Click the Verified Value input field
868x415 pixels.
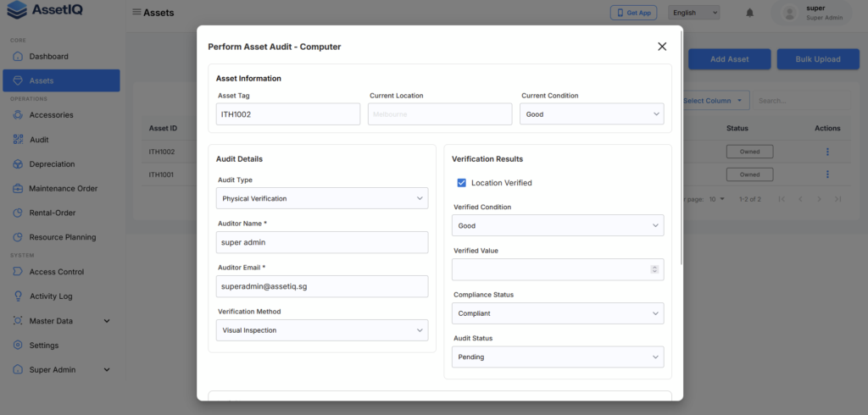click(x=558, y=269)
